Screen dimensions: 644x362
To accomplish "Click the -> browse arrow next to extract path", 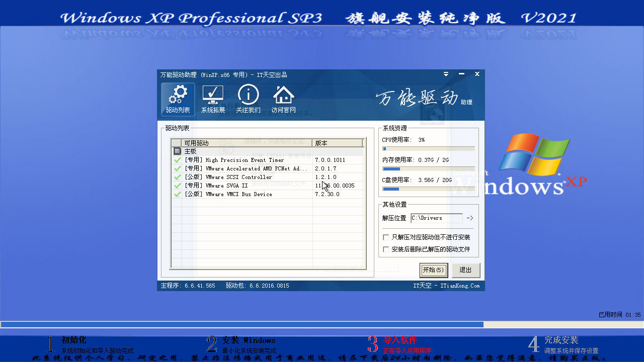I will coord(469,218).
